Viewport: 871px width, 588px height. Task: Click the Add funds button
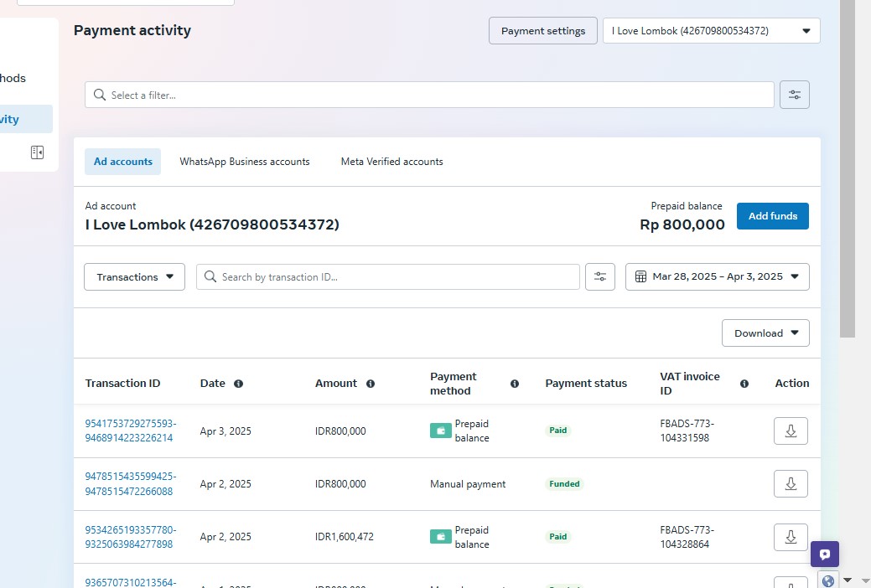coord(772,216)
